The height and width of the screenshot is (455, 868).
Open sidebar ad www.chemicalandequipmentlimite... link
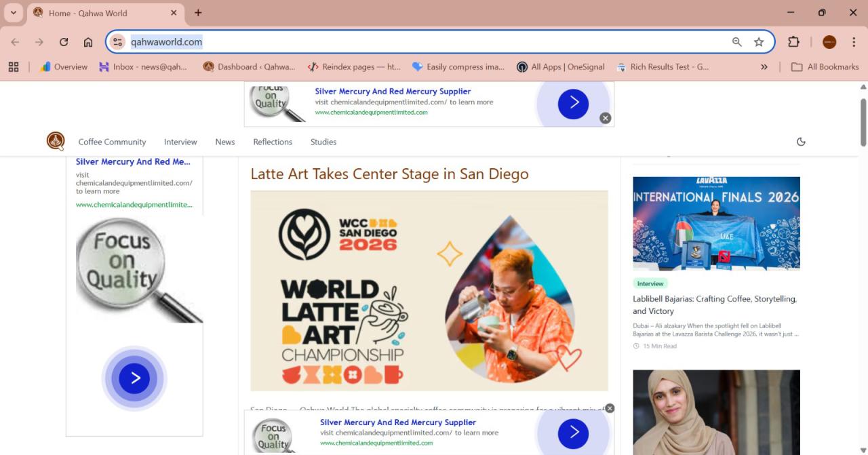[134, 204]
